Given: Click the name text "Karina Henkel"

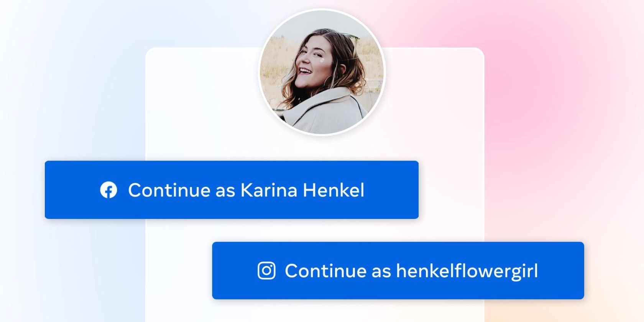Looking at the screenshot, I should [302, 190].
